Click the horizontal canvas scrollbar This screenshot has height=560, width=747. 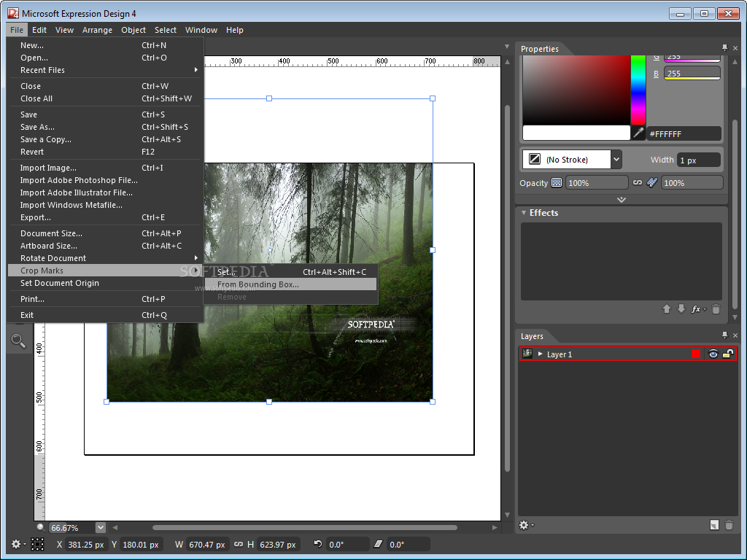pos(305,528)
